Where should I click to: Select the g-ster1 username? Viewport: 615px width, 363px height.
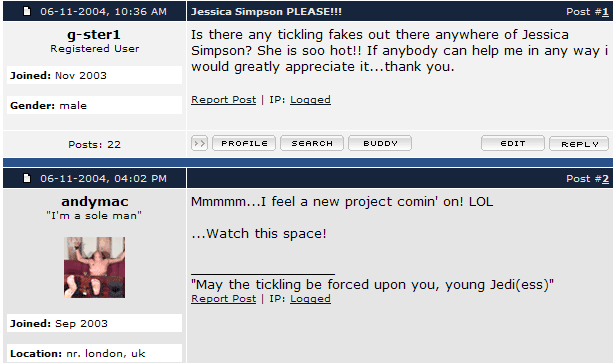point(94,35)
